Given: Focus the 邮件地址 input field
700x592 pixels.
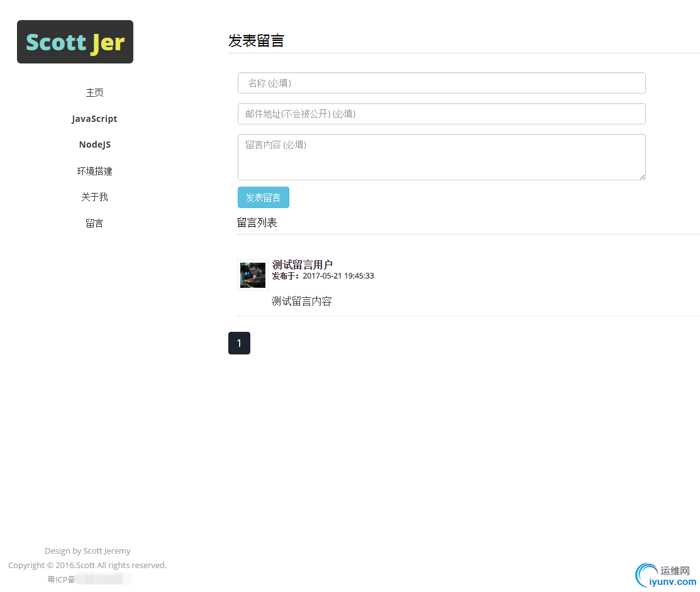Looking at the screenshot, I should click(442, 114).
